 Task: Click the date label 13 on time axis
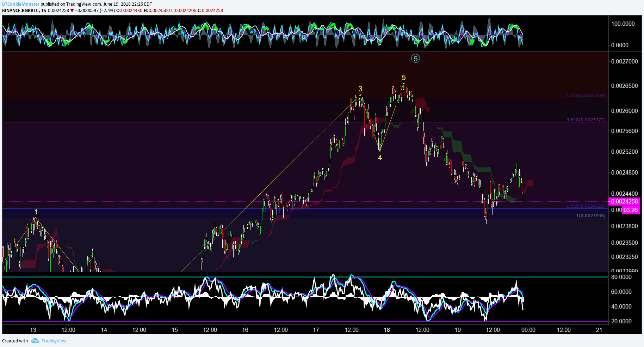pos(33,330)
